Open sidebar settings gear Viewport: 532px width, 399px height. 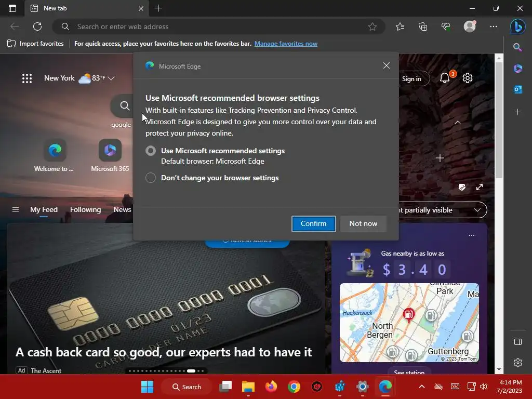[518, 363]
